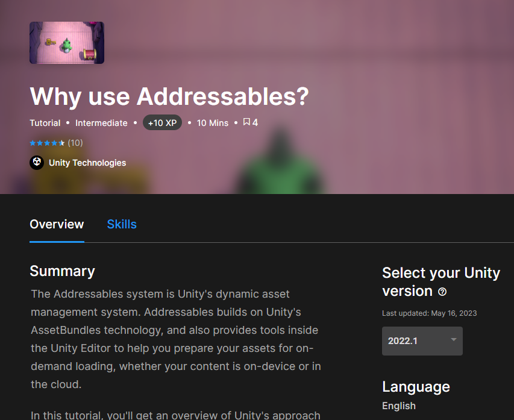The image size is (514, 420).
Task: Select the Overview tab
Action: (56, 224)
